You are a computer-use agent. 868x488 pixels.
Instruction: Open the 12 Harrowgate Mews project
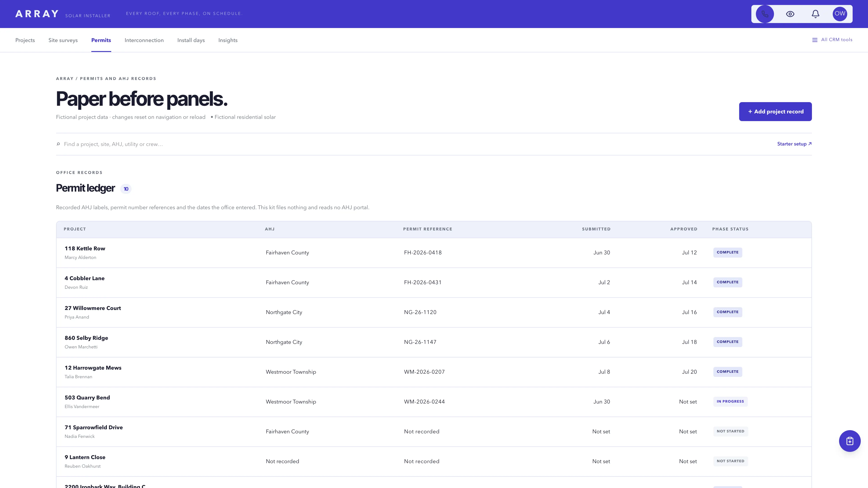pos(93,368)
